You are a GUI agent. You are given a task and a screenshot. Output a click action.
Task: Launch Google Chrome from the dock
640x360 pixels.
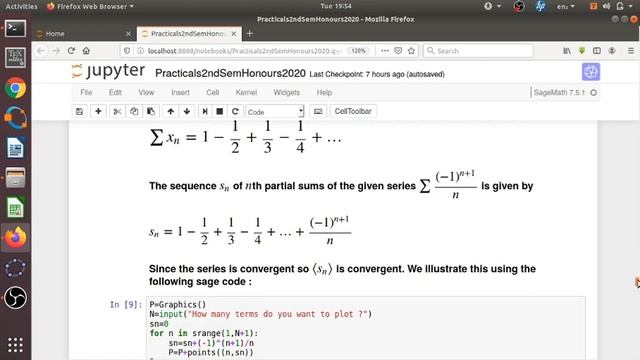coord(16,88)
